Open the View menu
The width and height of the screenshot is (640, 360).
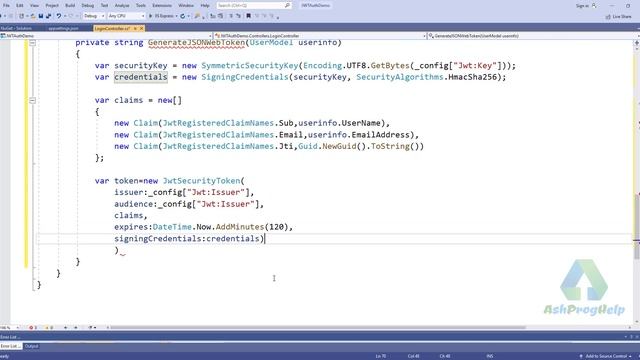(x=34, y=5)
